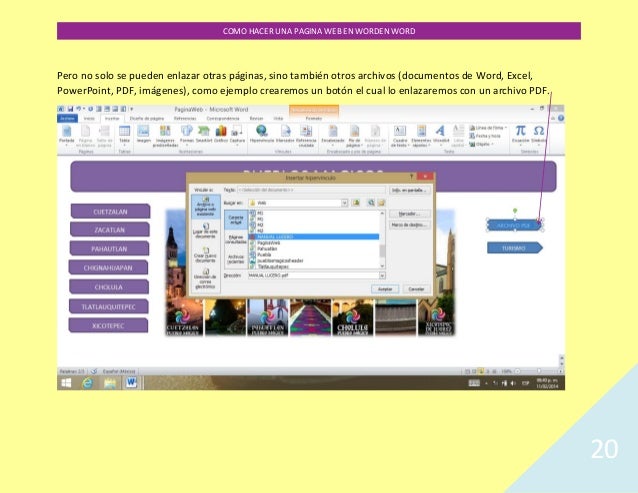638x493 pixels.
Task: Insert an Objeto from the ribbon
Action: pyautogui.click(x=481, y=144)
